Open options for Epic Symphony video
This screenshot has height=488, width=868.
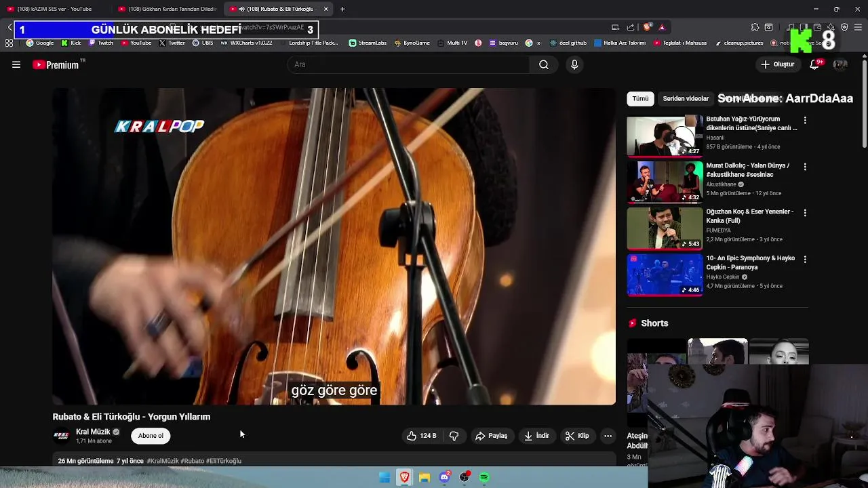pyautogui.click(x=805, y=260)
